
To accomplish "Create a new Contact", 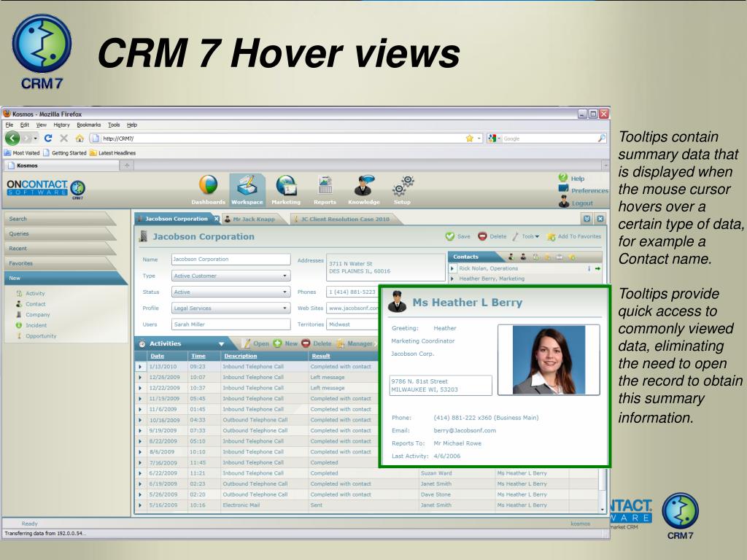I will coord(35,304).
